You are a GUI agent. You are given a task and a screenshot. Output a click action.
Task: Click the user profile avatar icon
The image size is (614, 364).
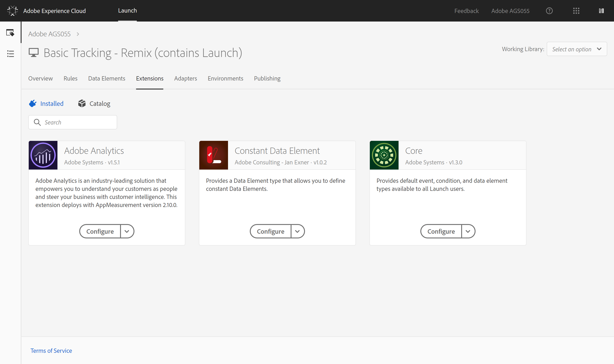click(x=601, y=11)
